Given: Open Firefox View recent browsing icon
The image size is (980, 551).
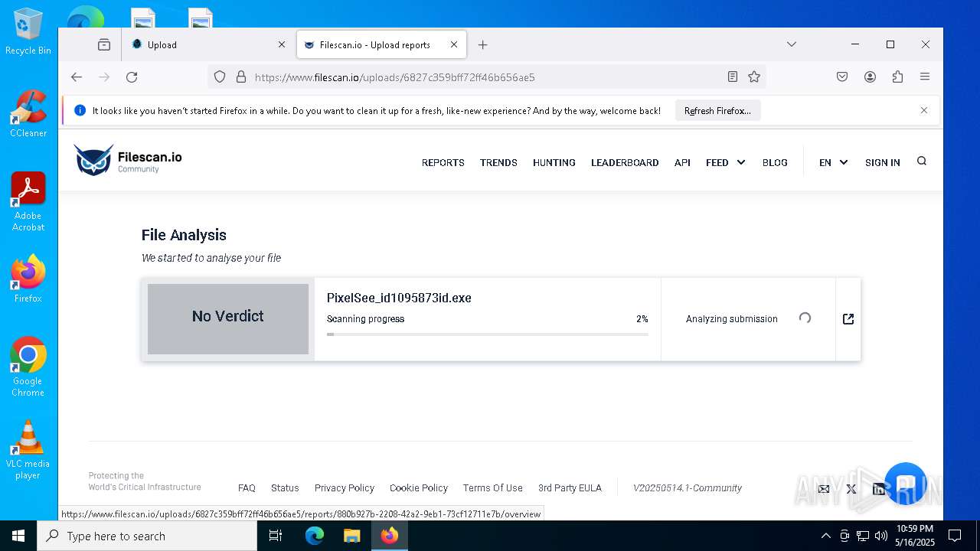Looking at the screenshot, I should [x=104, y=44].
